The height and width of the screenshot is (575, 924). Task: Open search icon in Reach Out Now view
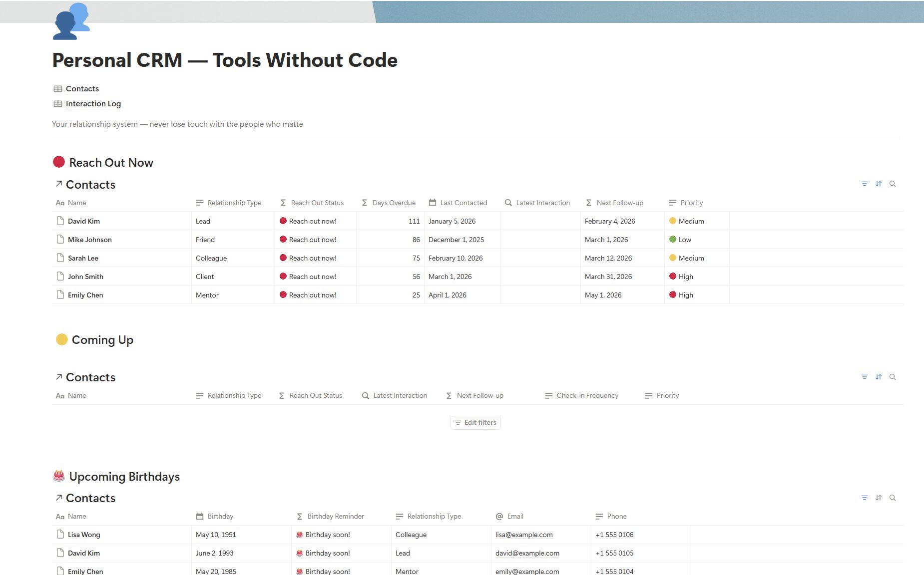893,184
